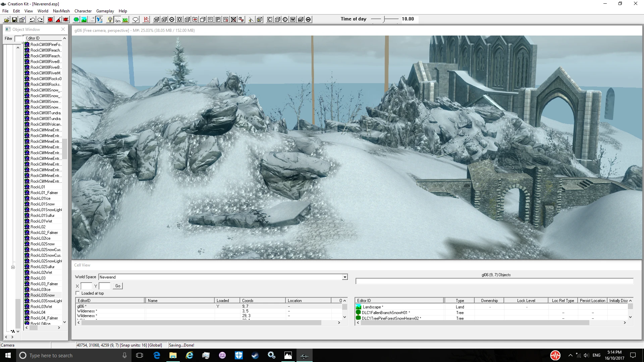Open the File menu
644x362 pixels.
(5, 11)
